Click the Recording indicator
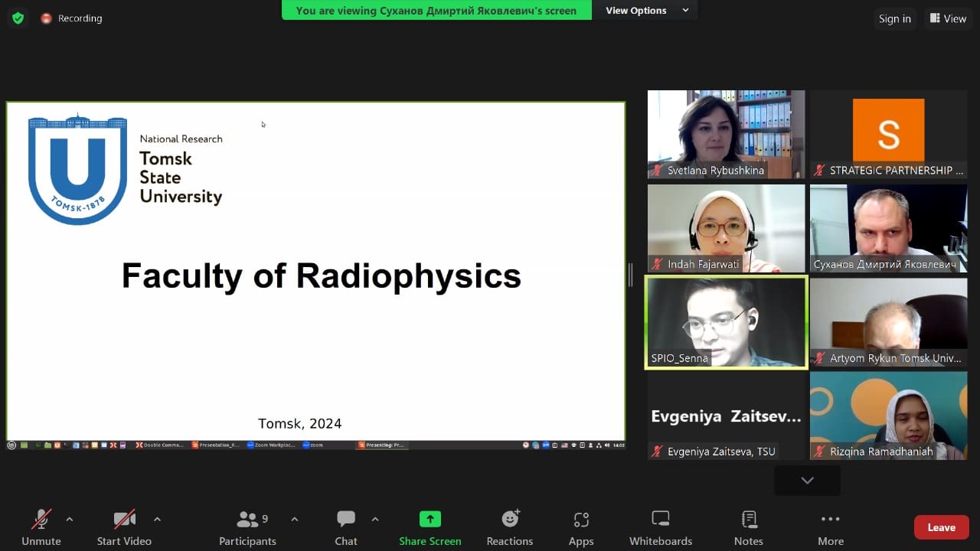Screen dimensions: 980x551 [x=71, y=18]
